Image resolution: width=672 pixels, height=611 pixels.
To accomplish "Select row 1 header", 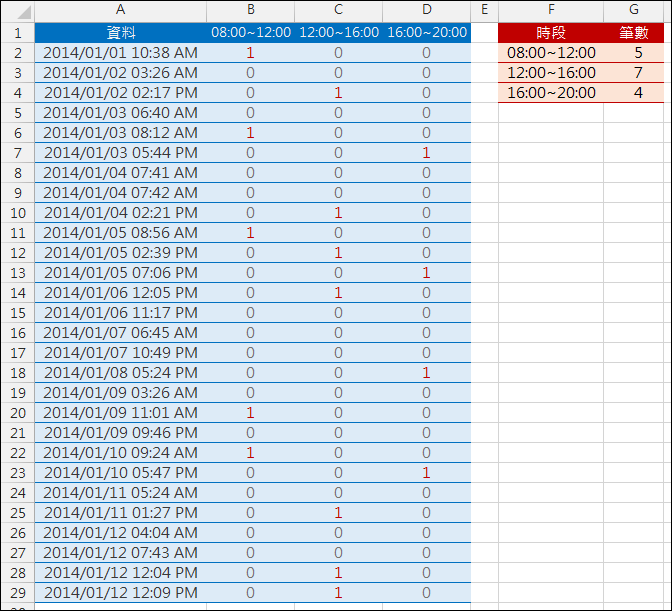I will 18,33.
